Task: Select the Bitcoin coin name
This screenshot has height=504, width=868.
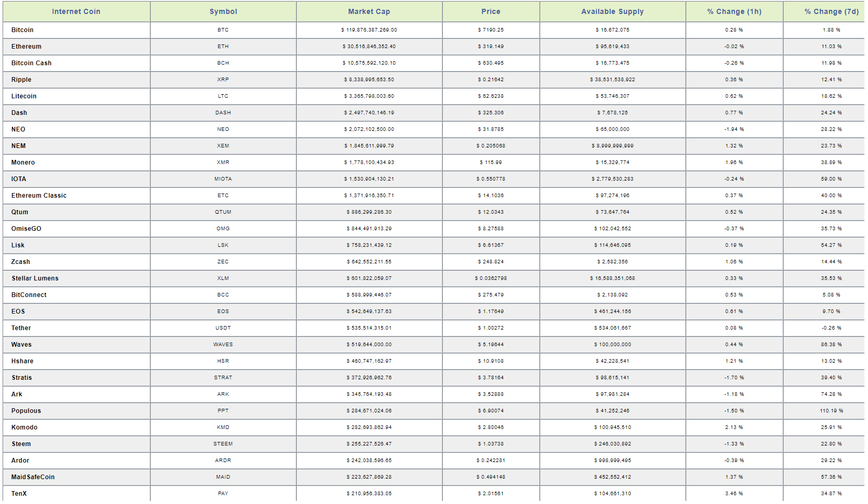Action: coord(22,30)
